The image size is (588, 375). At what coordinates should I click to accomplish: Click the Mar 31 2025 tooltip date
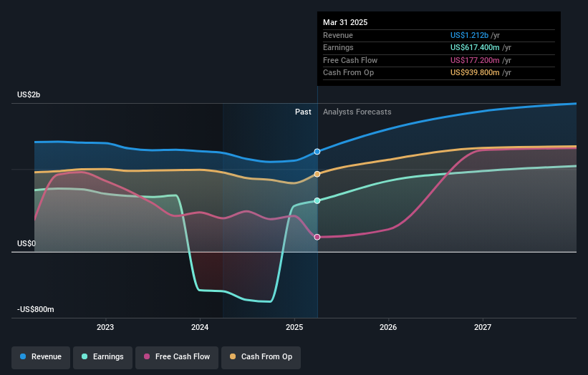(345, 22)
